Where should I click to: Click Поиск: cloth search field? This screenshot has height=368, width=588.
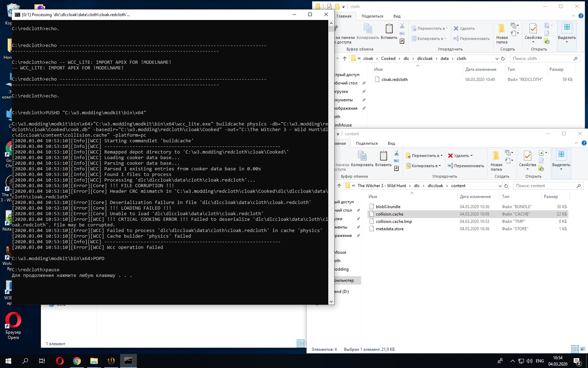click(x=545, y=59)
